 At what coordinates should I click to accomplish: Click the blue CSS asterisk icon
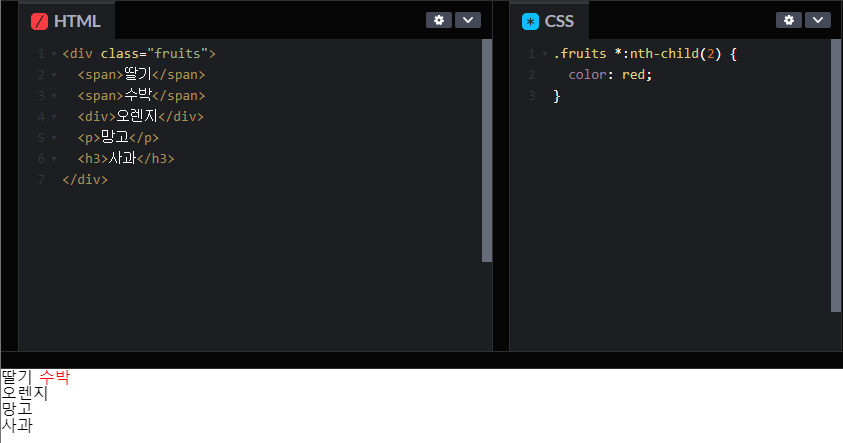[530, 22]
